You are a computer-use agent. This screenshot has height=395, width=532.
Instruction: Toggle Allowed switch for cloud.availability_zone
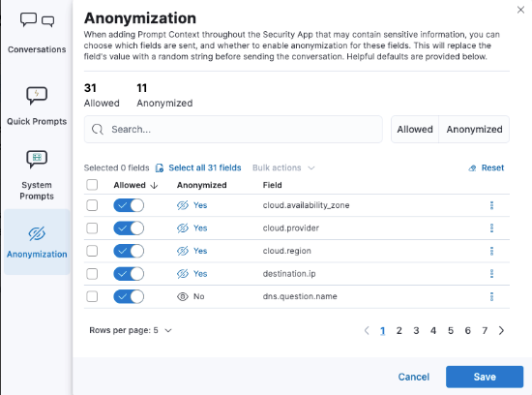129,205
